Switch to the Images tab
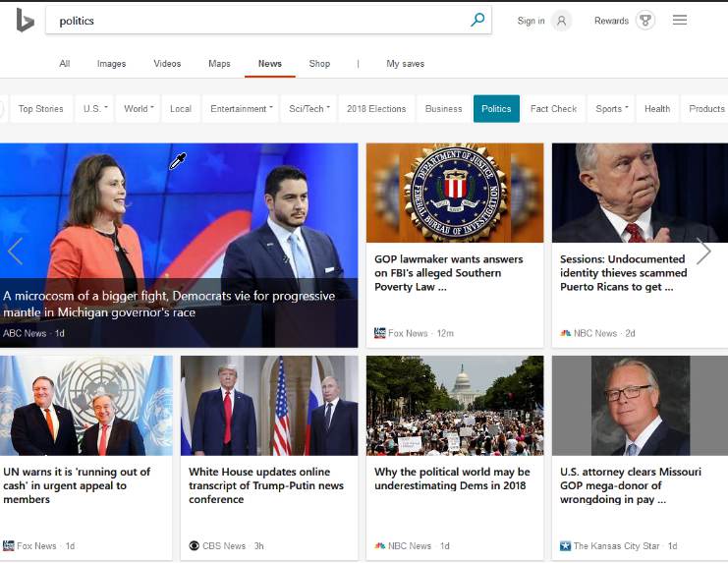Viewport: 728px width, 563px height. point(111,64)
